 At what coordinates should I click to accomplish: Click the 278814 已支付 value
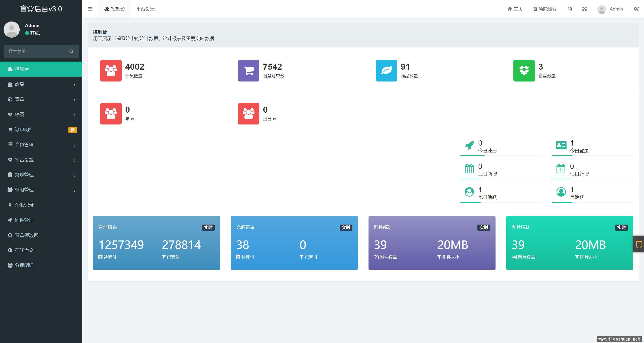(x=182, y=245)
